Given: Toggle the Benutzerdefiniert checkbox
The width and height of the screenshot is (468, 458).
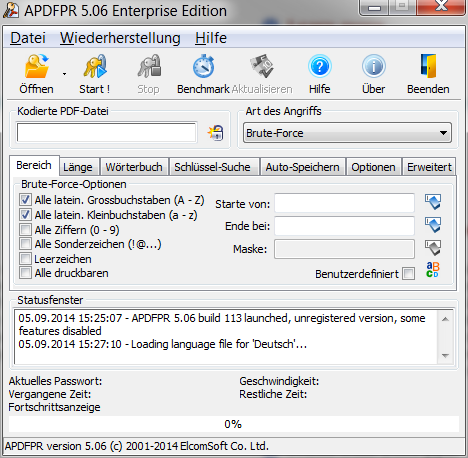Looking at the screenshot, I should 409,274.
